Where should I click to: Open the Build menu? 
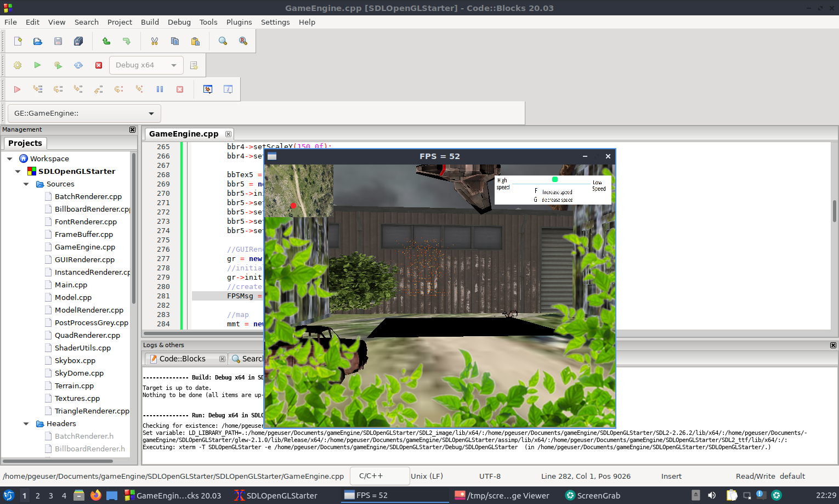[150, 22]
